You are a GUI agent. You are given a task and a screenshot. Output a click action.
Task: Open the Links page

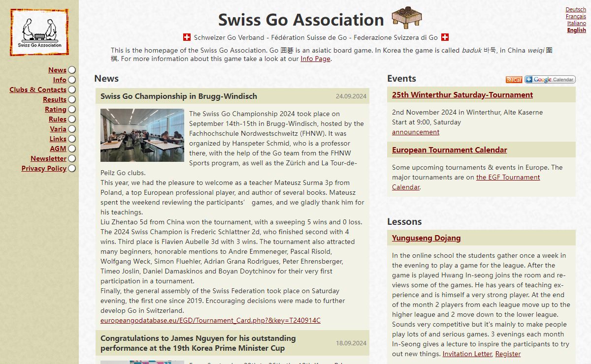coord(58,139)
